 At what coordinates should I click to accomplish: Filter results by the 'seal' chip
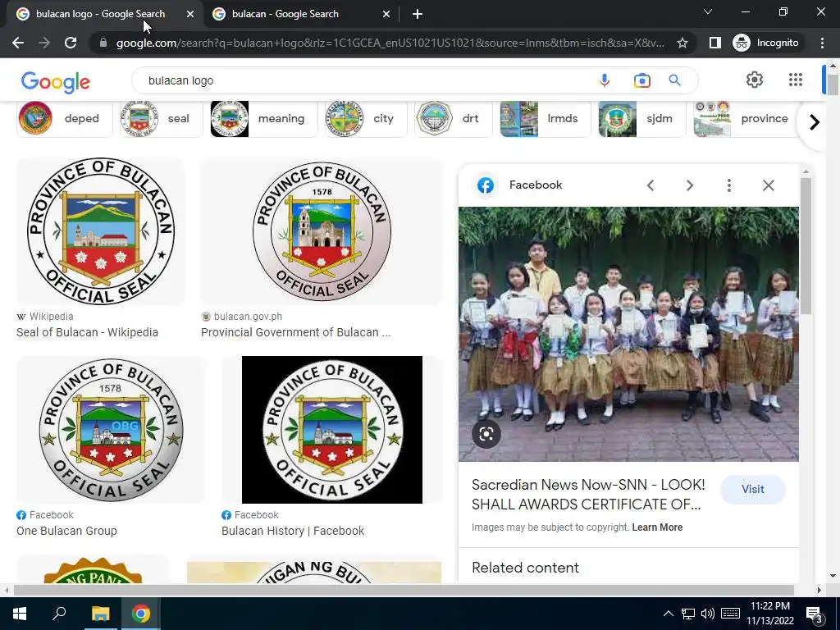(x=162, y=118)
